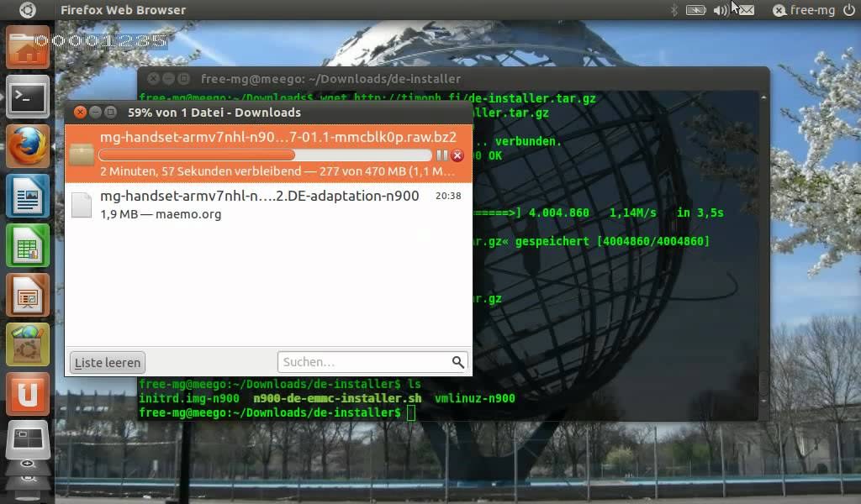The height and width of the screenshot is (504, 861).
Task: Open the battery indicator menu
Action: pyautogui.click(x=695, y=10)
